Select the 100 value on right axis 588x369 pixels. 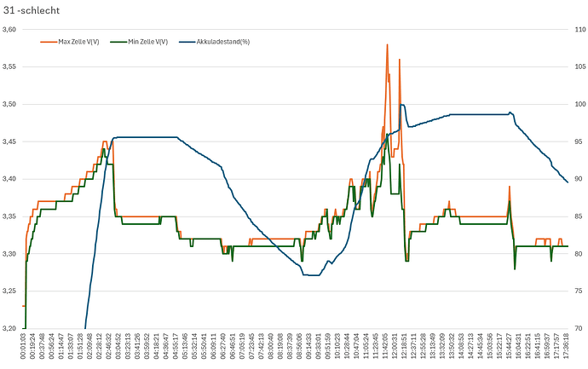click(x=579, y=104)
